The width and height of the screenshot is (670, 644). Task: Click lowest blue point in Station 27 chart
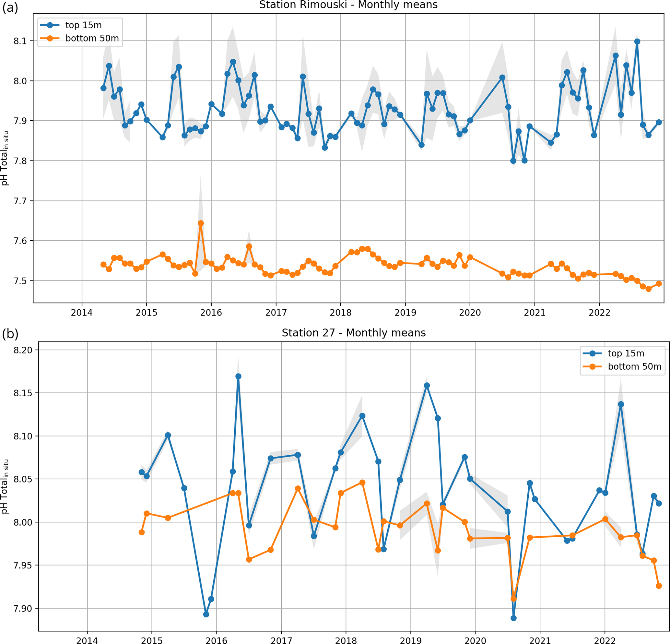pyautogui.click(x=513, y=618)
